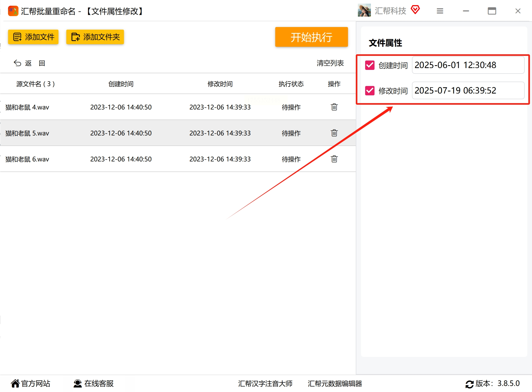Viewport: 532px width, 392px height.
Task: Uncheck the 修改时间 checkbox
Action: tap(370, 91)
